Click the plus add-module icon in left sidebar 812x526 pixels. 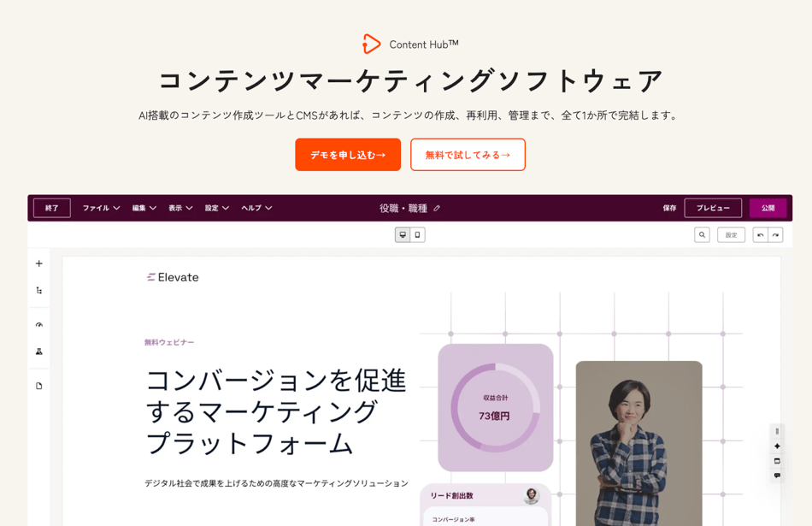click(38, 263)
